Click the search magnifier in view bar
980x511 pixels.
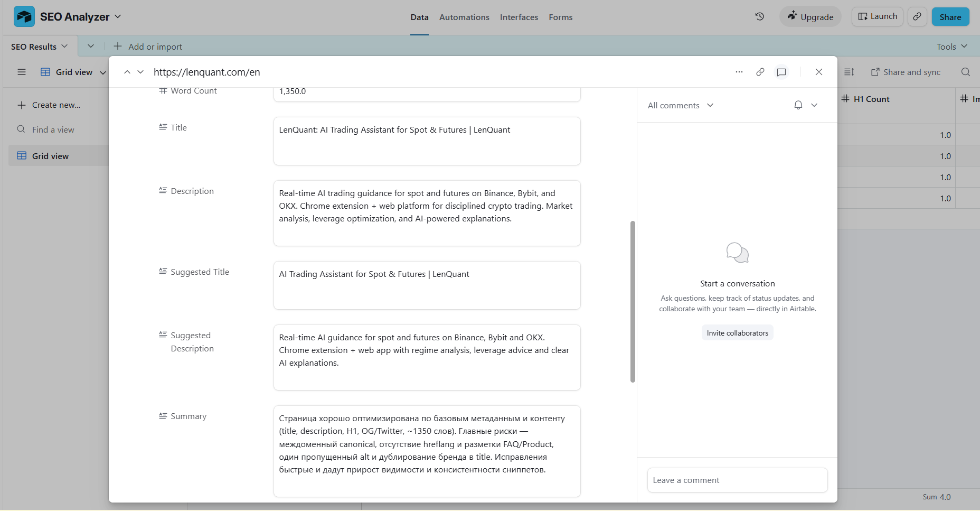(x=966, y=72)
